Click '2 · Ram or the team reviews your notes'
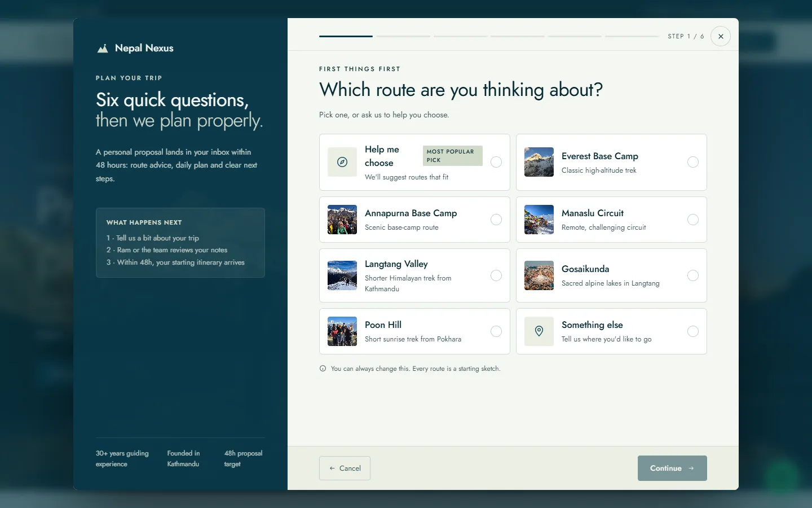 pyautogui.click(x=167, y=250)
